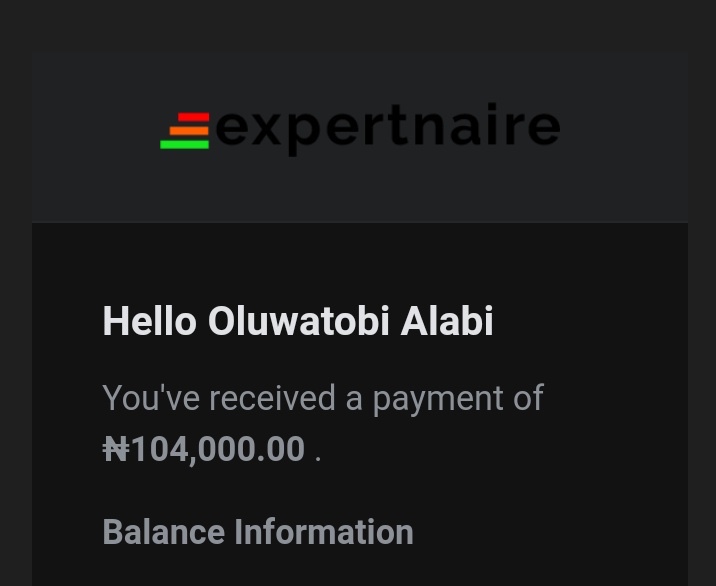The width and height of the screenshot is (716, 586).
Task: Click the Naira currency symbol
Action: (x=116, y=450)
